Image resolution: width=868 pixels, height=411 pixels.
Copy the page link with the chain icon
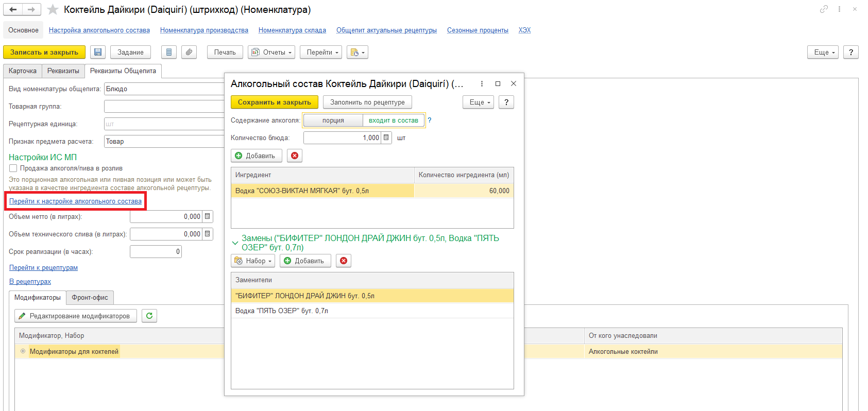824,9
